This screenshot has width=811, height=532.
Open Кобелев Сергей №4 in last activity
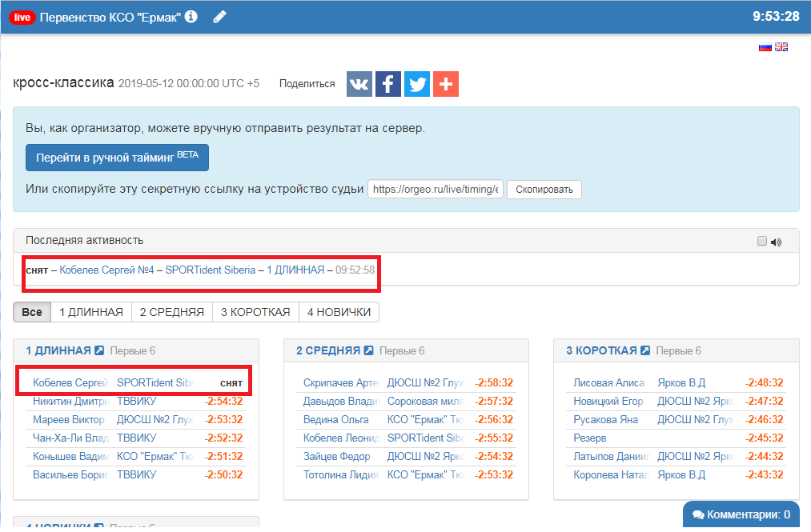pos(106,270)
